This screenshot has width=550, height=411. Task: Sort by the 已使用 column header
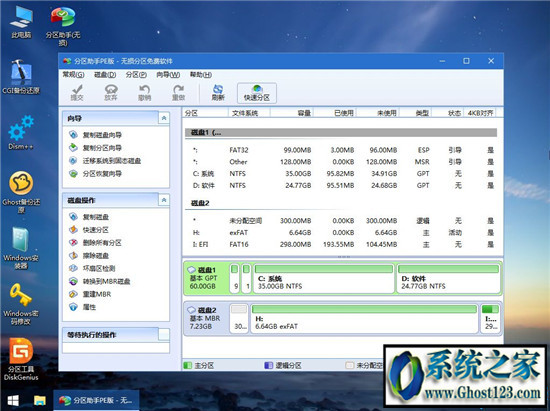pos(335,113)
